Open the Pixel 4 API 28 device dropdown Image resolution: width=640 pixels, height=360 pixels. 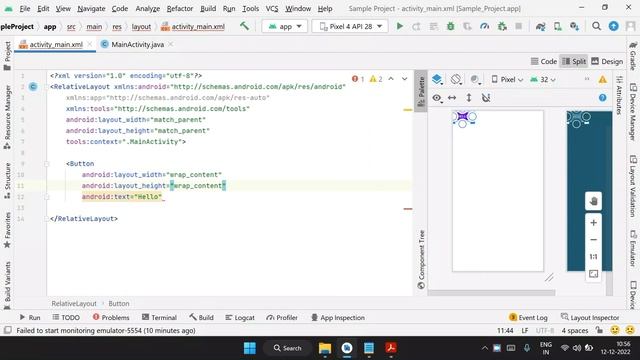click(x=350, y=27)
